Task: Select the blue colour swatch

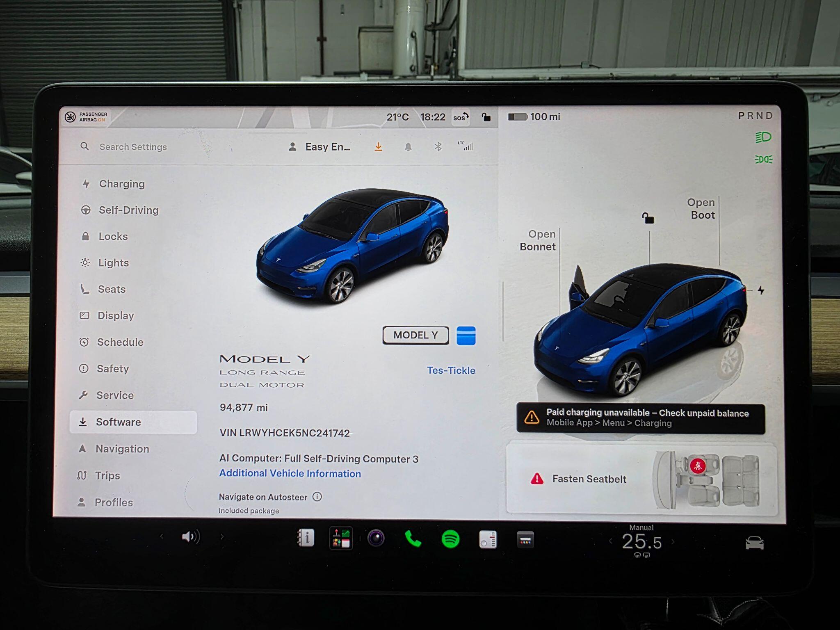Action: coord(466,336)
